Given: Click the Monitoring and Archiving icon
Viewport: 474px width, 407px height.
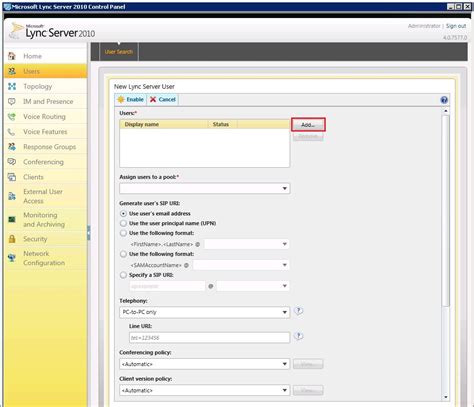Looking at the screenshot, I should pos(12,219).
